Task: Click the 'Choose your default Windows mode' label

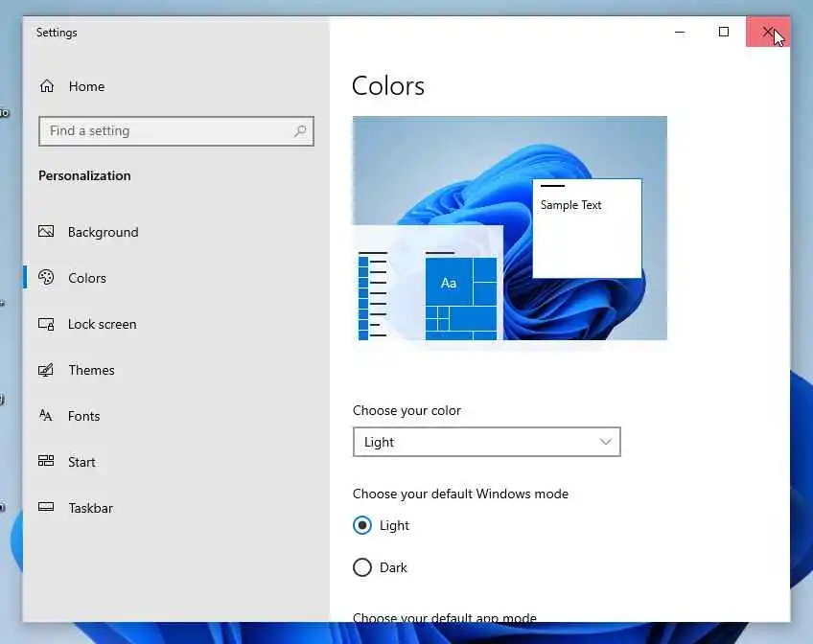Action: click(460, 494)
